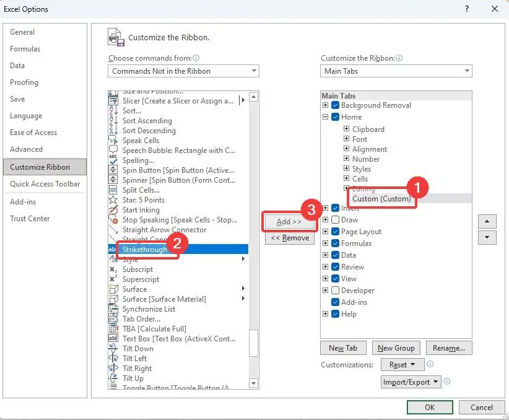
Task: Click the Surface command icon
Action: (x=113, y=289)
